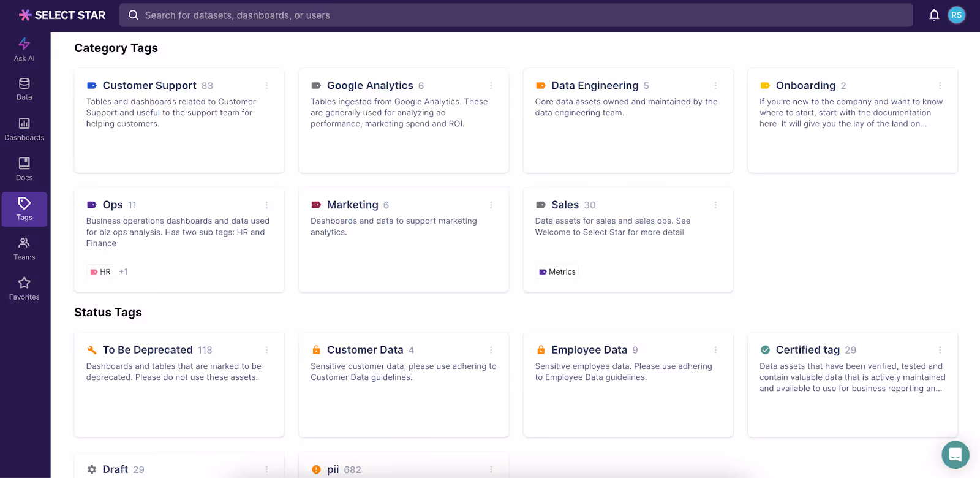Open Certified tag card options menu
The image size is (980, 478).
tap(940, 350)
